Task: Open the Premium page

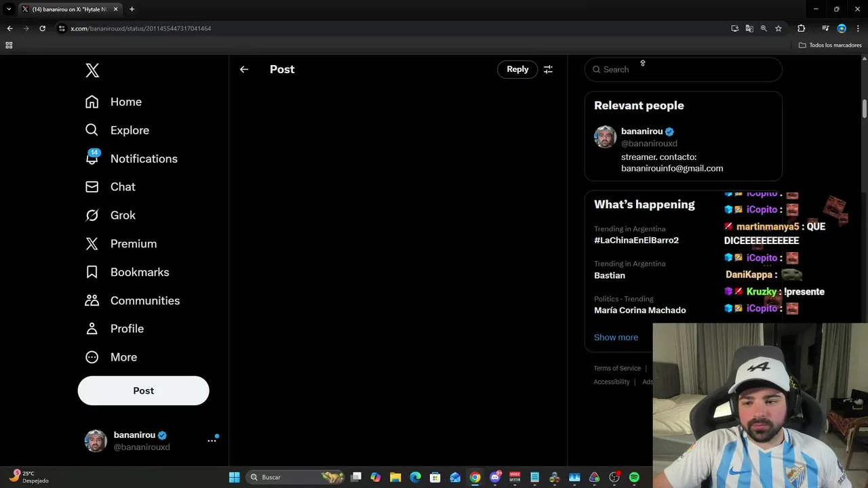Action: [121, 243]
